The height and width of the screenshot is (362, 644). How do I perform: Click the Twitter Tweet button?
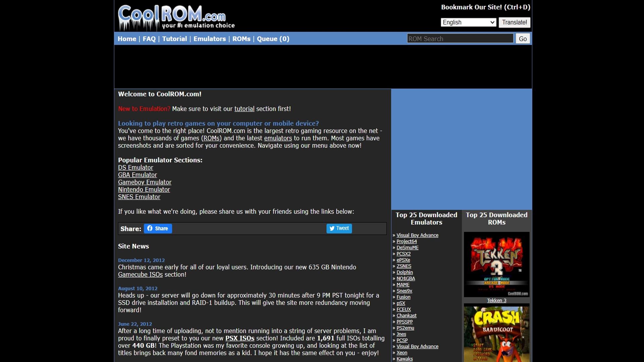click(339, 229)
